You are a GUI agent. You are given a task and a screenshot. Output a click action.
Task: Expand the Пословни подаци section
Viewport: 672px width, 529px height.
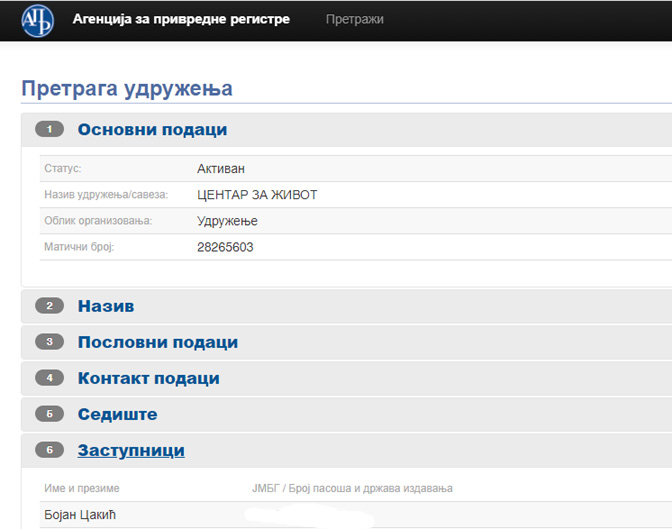coord(158,342)
